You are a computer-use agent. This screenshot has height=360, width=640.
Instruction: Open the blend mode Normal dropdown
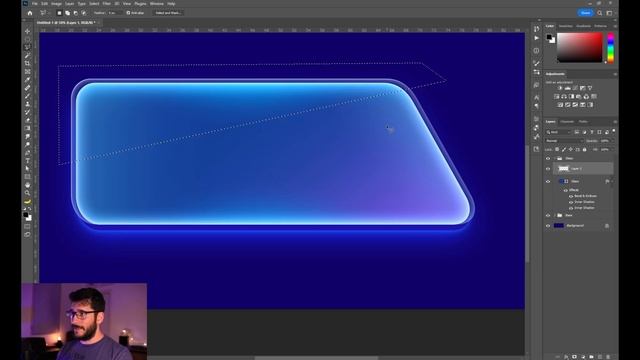click(x=565, y=141)
